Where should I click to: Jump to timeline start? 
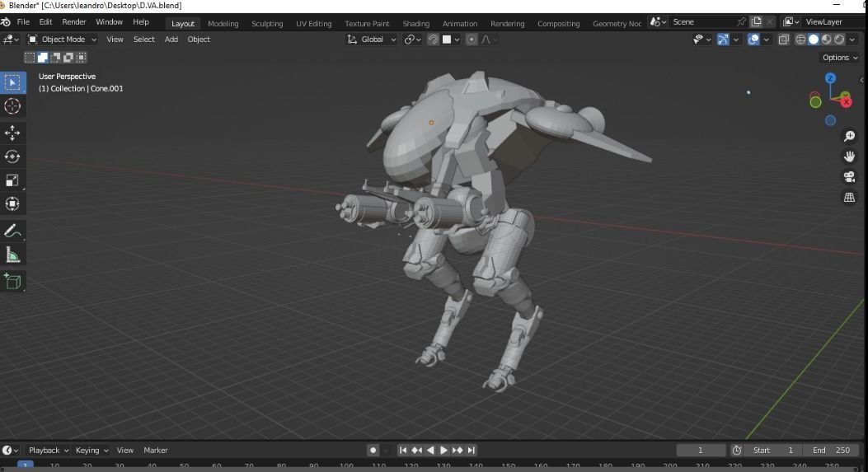(x=403, y=451)
